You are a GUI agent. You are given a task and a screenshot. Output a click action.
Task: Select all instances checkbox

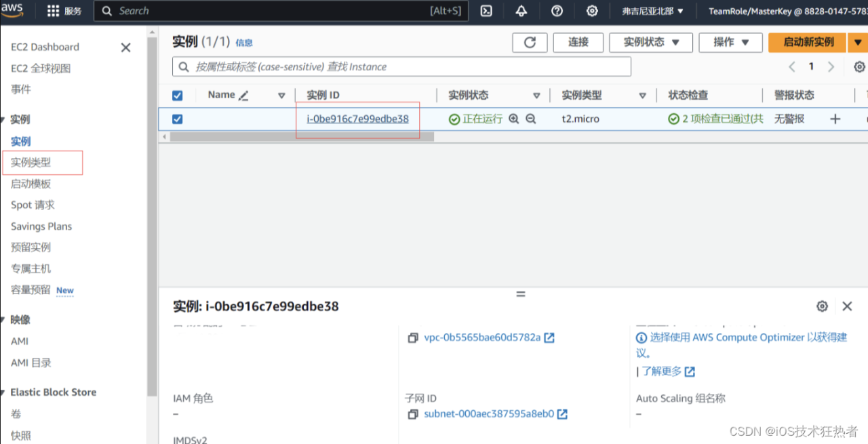(177, 95)
